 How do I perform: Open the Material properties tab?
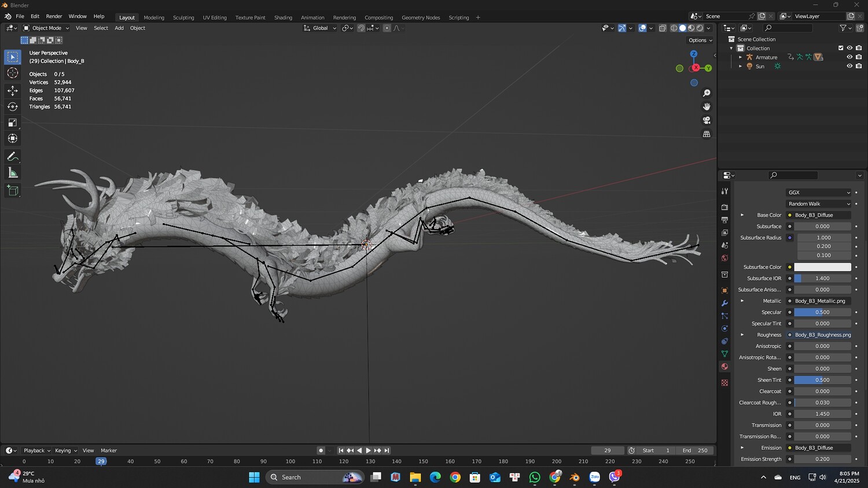tap(724, 367)
